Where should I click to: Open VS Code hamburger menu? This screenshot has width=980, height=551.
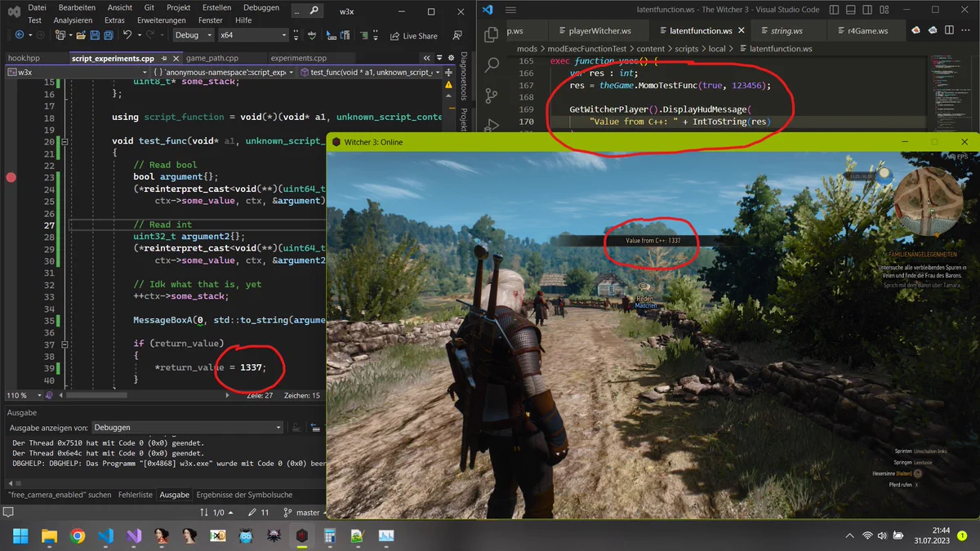tap(510, 10)
